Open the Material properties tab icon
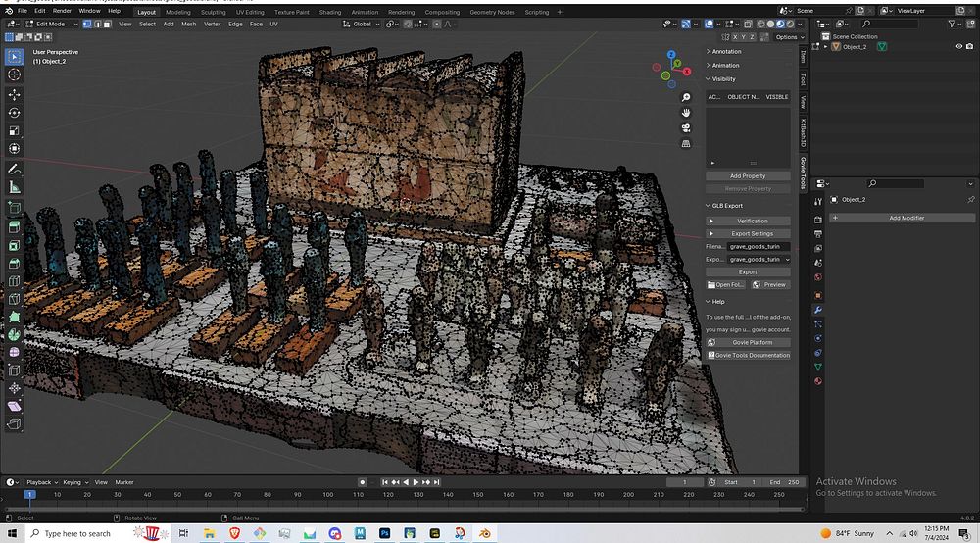The height and width of the screenshot is (543, 980). coord(818,381)
